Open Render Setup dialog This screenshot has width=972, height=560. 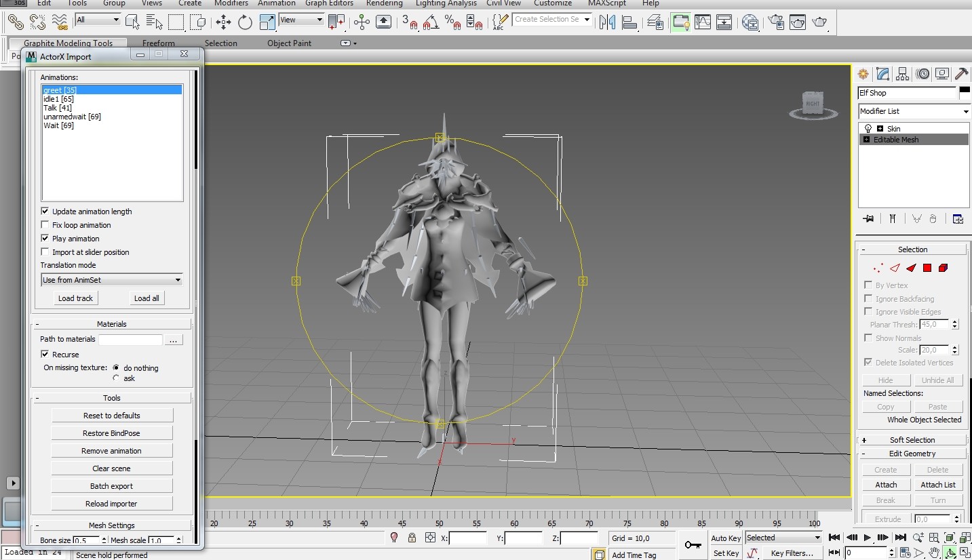pos(775,22)
